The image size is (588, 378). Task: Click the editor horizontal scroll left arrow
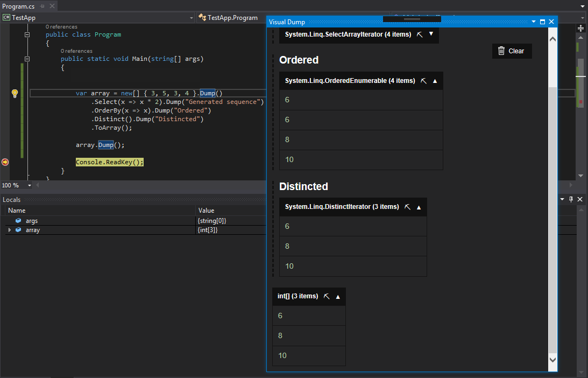pyautogui.click(x=38, y=185)
